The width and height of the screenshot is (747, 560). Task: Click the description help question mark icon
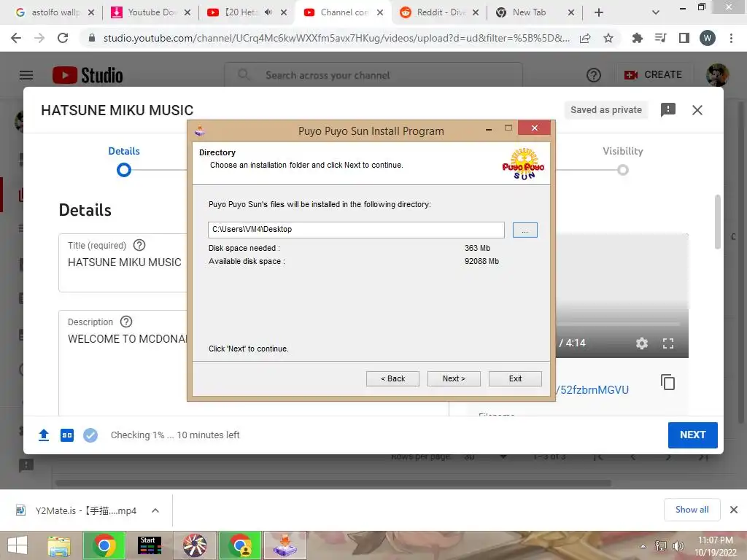(125, 322)
